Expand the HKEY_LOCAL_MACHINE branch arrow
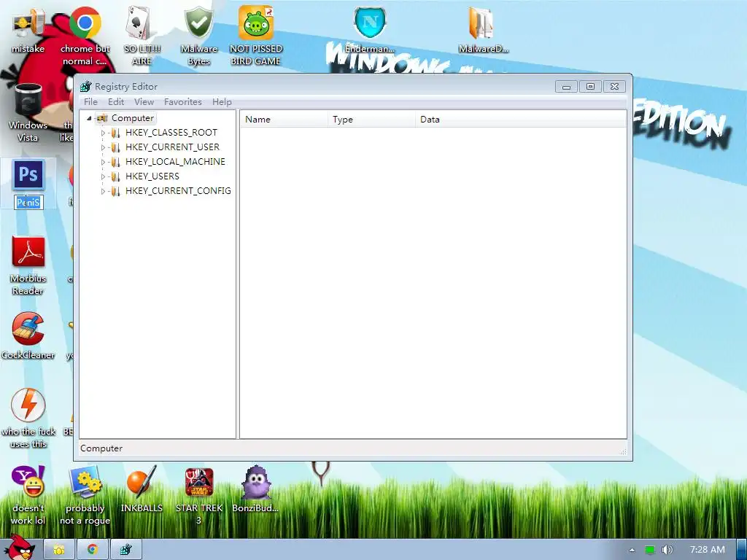The width and height of the screenshot is (747, 560). click(x=103, y=162)
